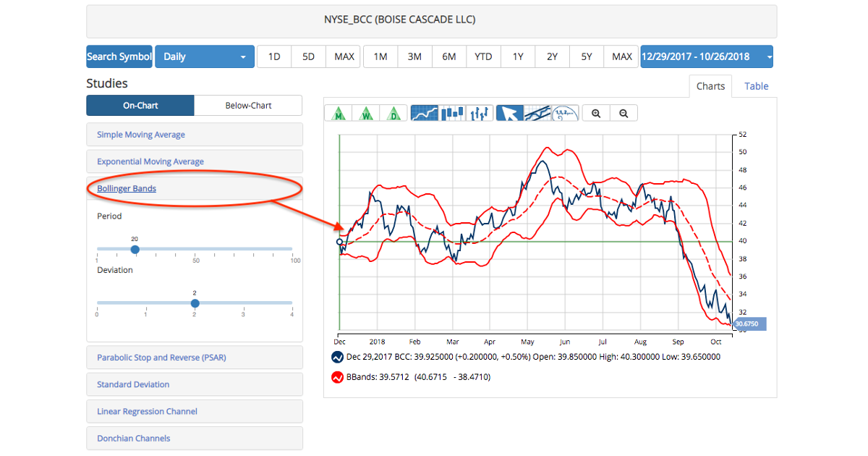Switch to line chart type
This screenshot has height=456, width=868.
[425, 114]
